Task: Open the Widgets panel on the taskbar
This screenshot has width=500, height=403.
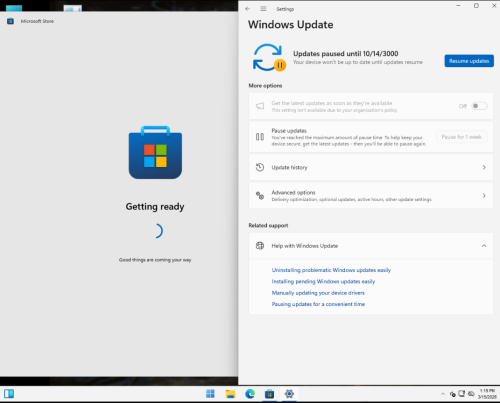Action: [x=9, y=394]
